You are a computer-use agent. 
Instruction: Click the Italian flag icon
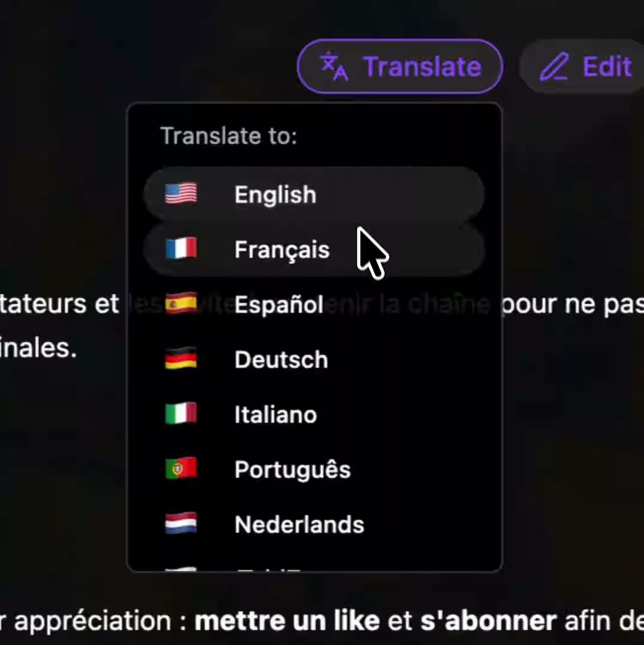(181, 413)
